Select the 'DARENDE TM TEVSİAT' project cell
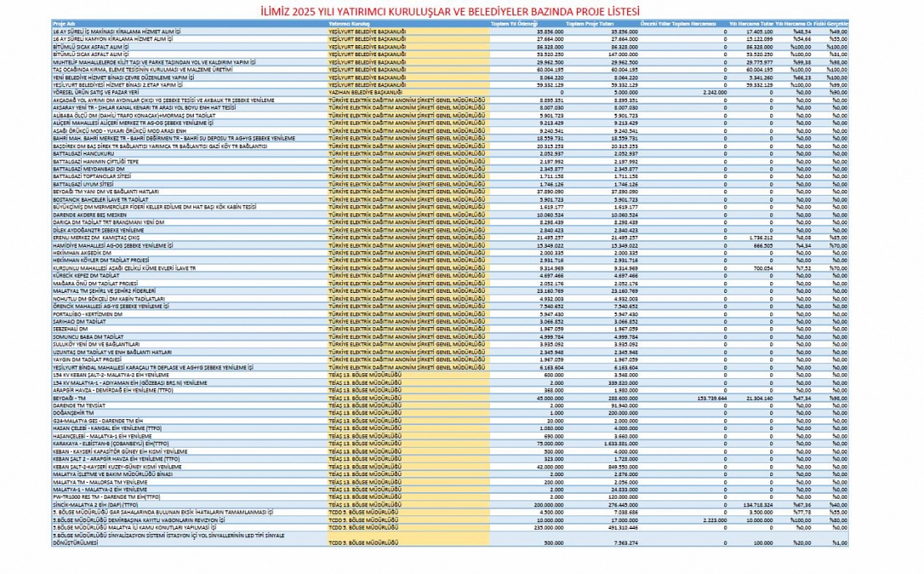924x574 pixels. click(79, 406)
